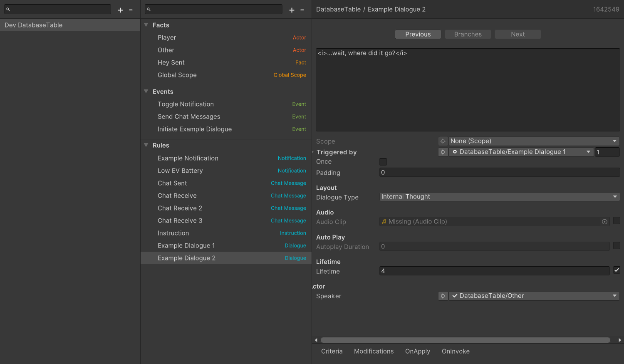Click the plus icon in the tables panel
Viewport: 624px width, 364px height.
pyautogui.click(x=120, y=10)
